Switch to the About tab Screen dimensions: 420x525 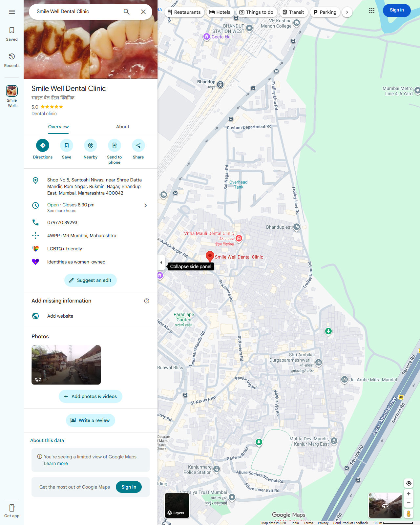[x=123, y=127]
